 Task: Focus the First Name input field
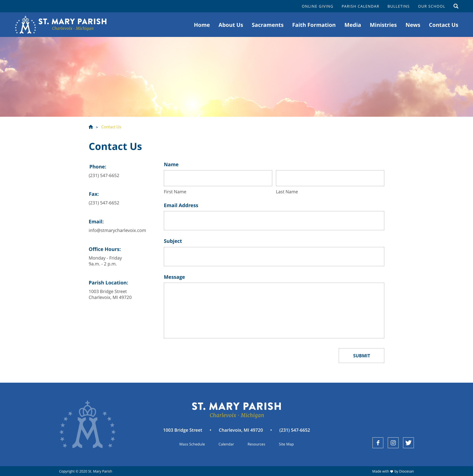click(218, 178)
